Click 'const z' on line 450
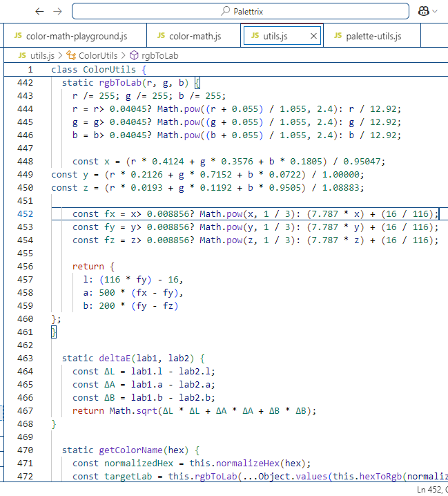448x496 pixels. [70, 188]
